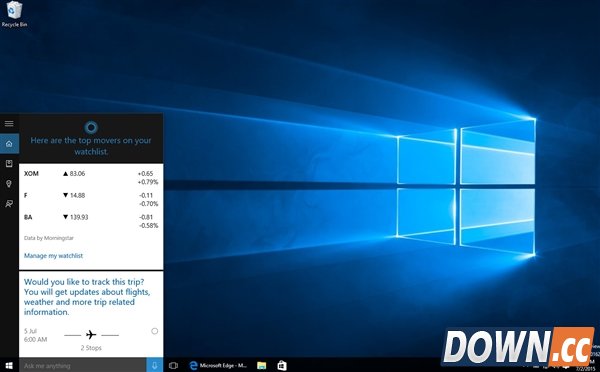Click the Manage my watchlist link
This screenshot has width=600, height=372.
pos(53,256)
